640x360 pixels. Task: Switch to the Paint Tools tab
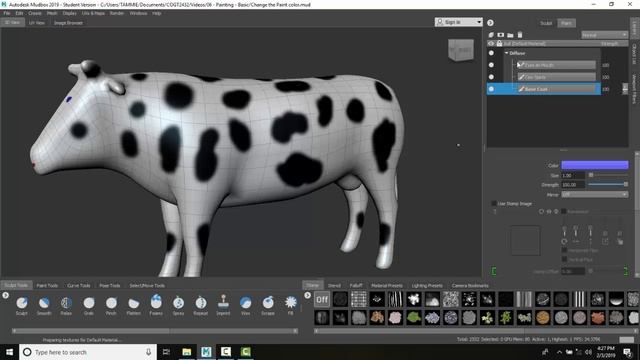(47, 285)
